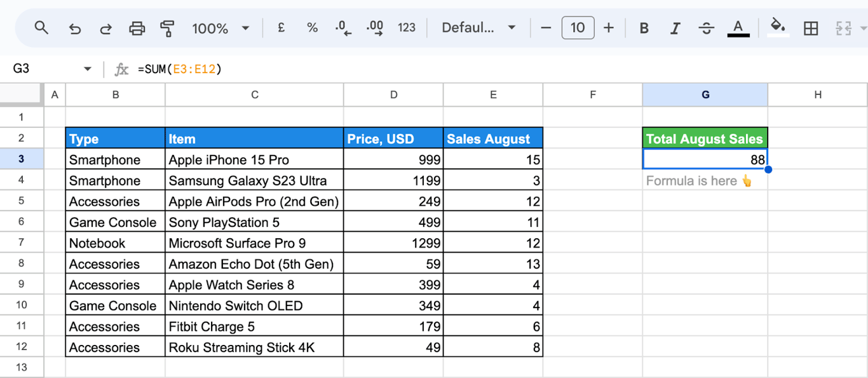
Task: Undo the last action
Action: 74,28
